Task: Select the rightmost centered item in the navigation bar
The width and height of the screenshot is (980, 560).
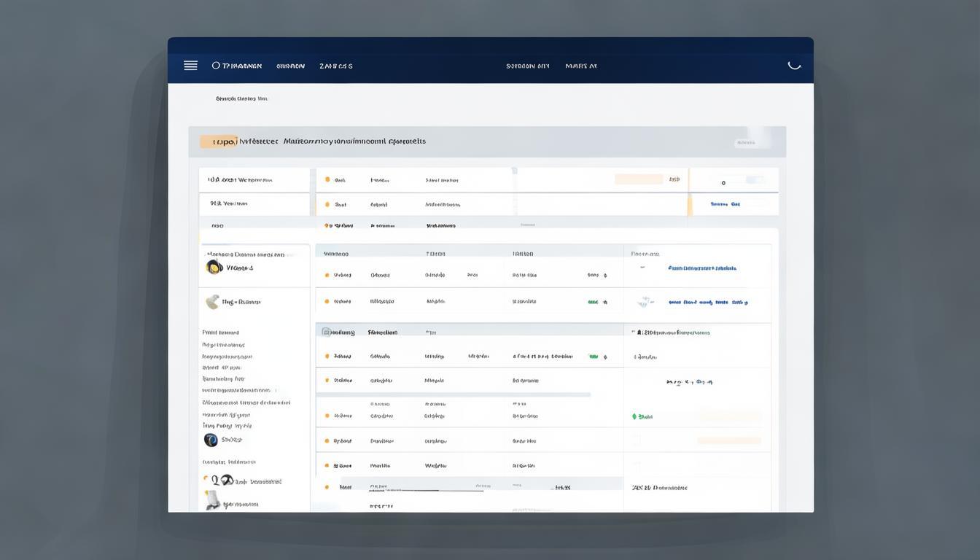Action: click(x=581, y=66)
